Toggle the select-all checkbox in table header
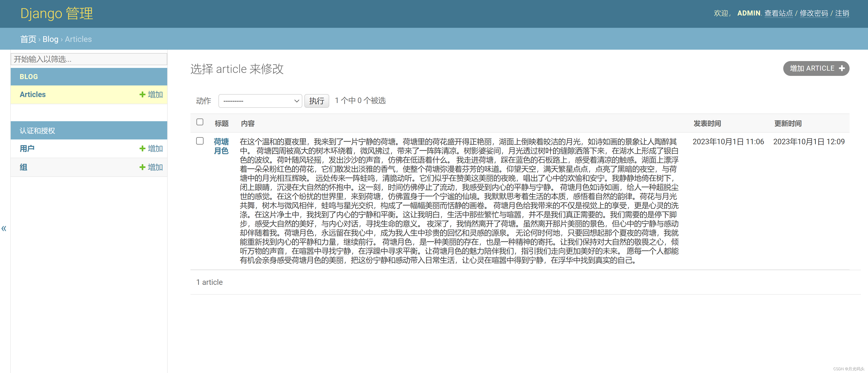The width and height of the screenshot is (868, 373). 200,122
